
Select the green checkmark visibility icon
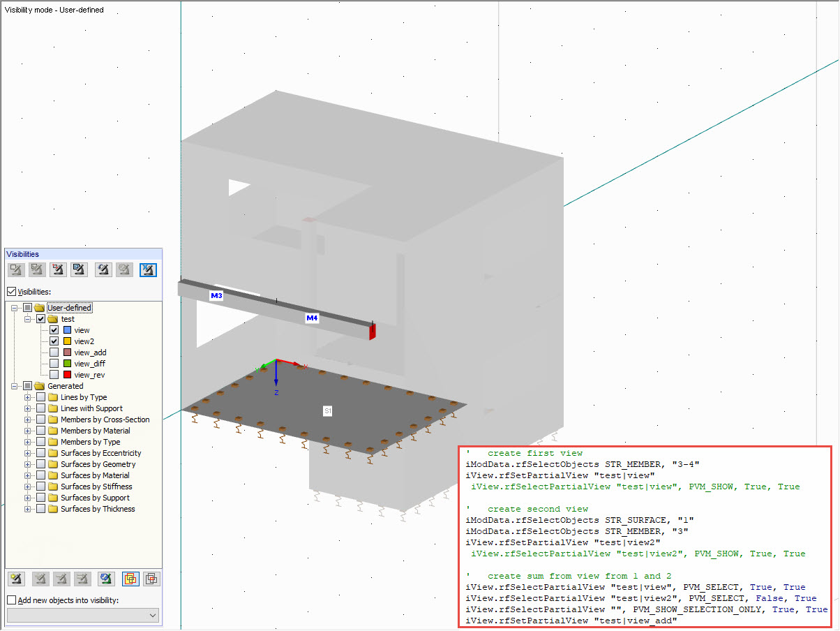[x=105, y=579]
